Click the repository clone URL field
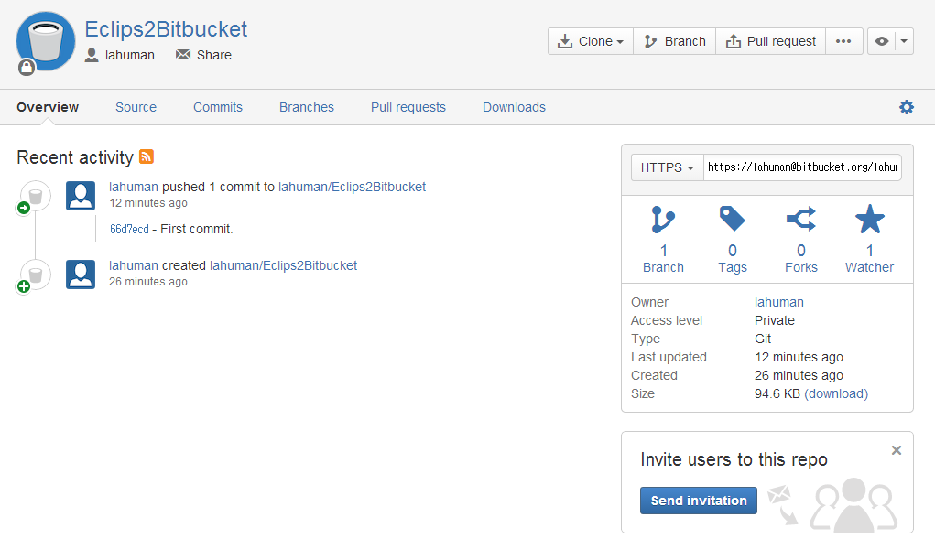Viewport: 935px width, 560px height. (x=802, y=167)
